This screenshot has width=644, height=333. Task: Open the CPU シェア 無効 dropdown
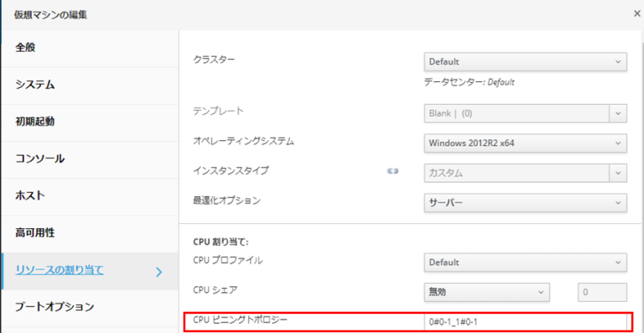coord(486,292)
